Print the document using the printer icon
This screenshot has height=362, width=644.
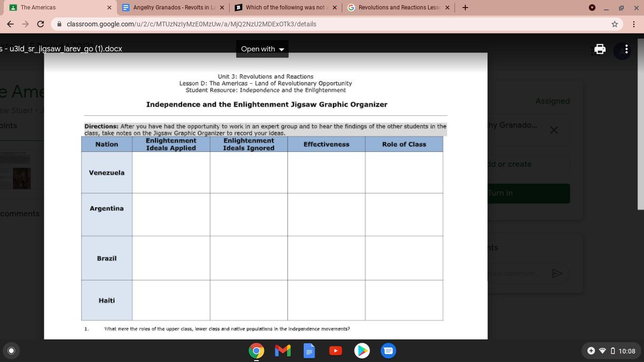(x=600, y=49)
